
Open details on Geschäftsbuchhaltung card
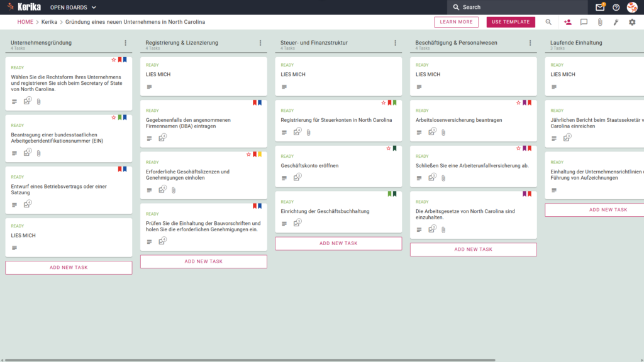pos(284,224)
